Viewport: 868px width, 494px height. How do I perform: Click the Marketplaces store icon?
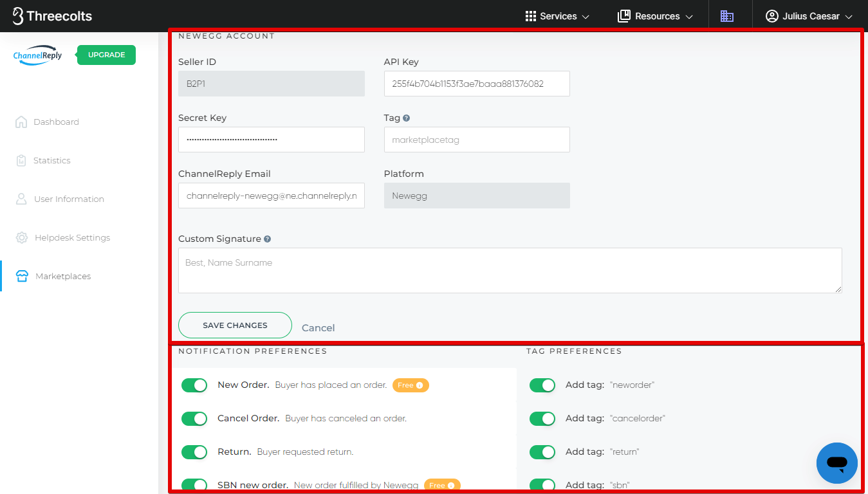click(x=22, y=276)
